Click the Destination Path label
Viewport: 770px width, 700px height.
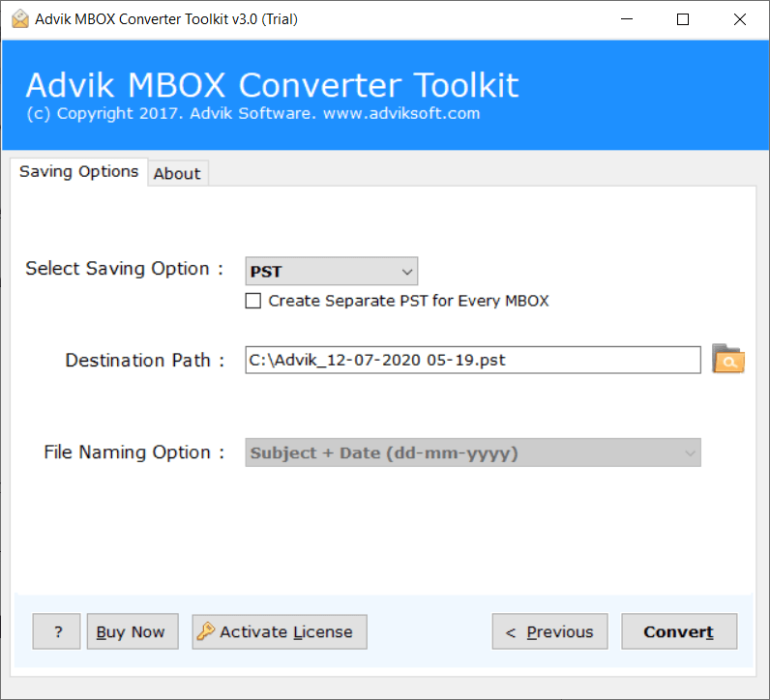pyautogui.click(x=145, y=361)
